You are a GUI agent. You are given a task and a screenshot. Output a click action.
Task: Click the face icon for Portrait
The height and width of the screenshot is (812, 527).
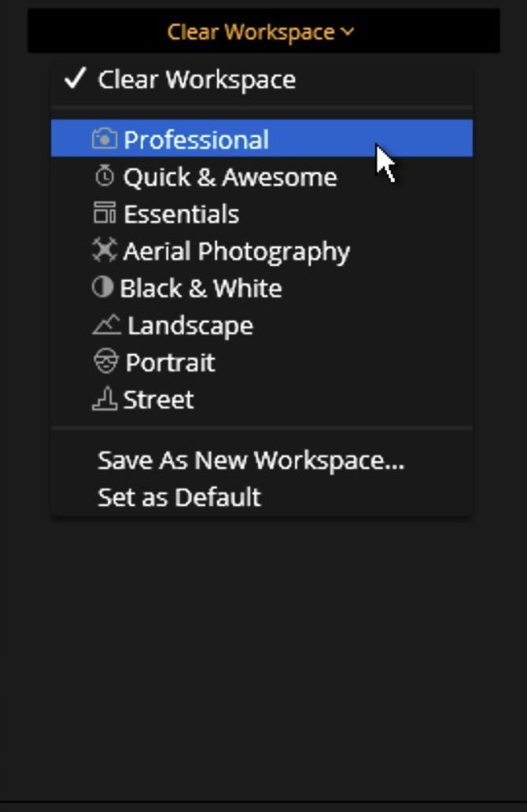106,361
